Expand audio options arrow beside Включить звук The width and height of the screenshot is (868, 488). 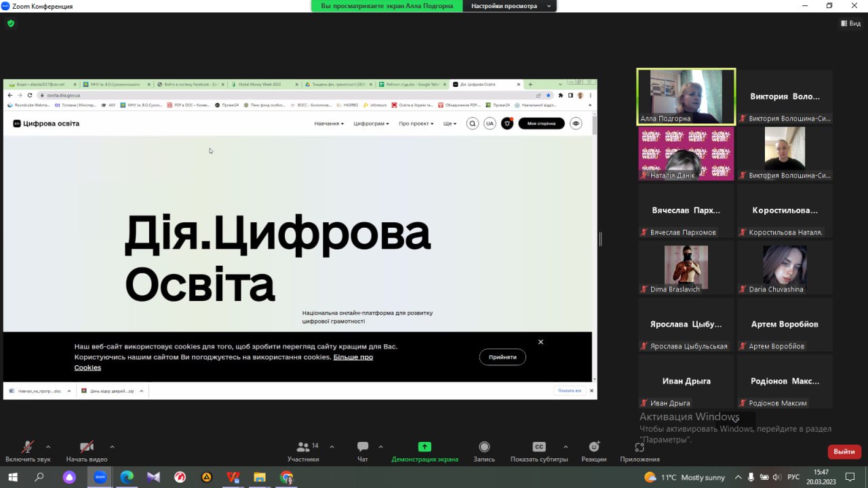click(x=48, y=447)
